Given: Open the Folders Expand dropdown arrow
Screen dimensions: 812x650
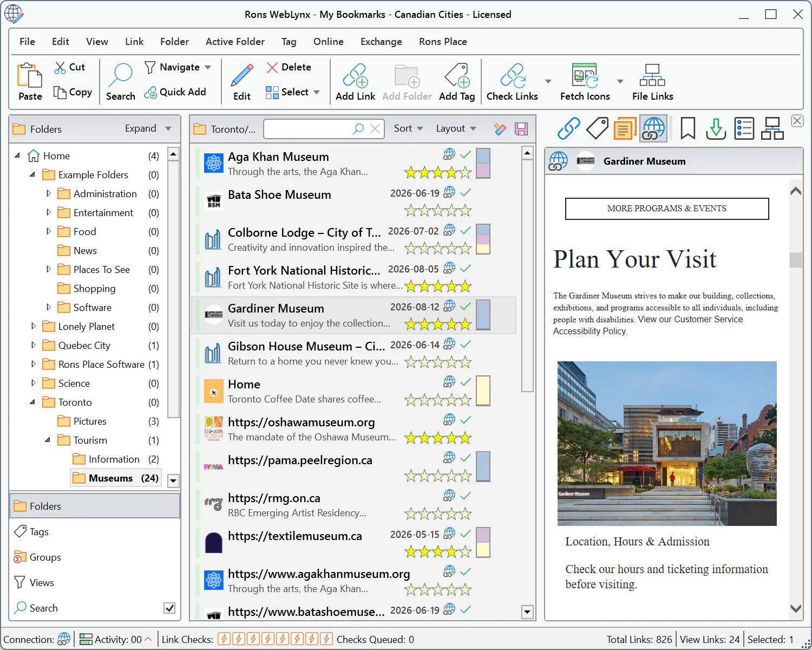Looking at the screenshot, I should [x=168, y=128].
